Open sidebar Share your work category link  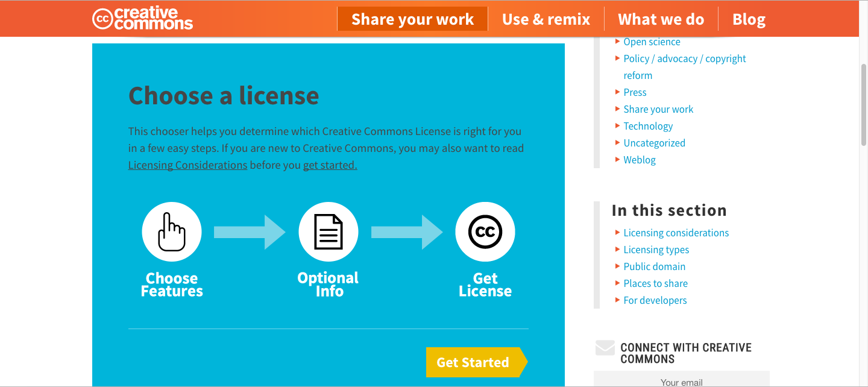pos(658,109)
